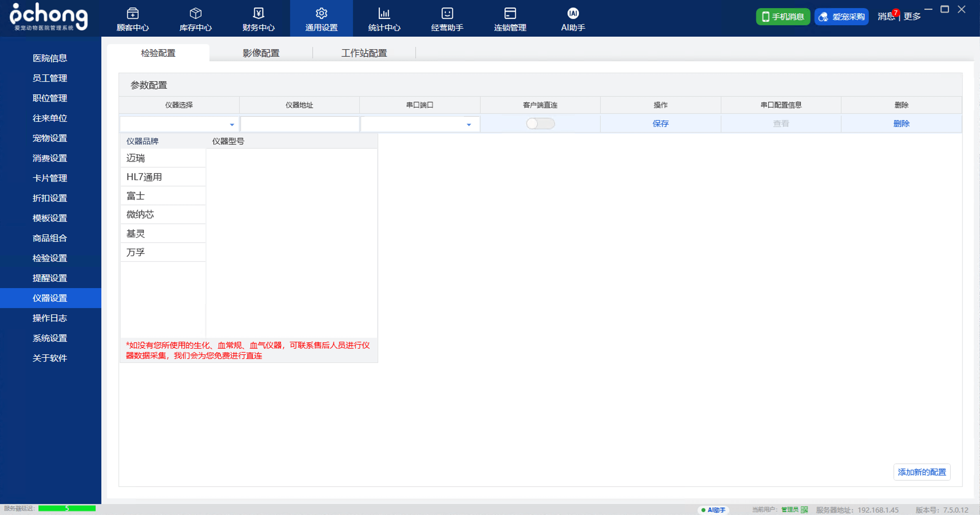Select 富士 instrument brand
Viewport: 980px width, 515px height.
coord(163,196)
